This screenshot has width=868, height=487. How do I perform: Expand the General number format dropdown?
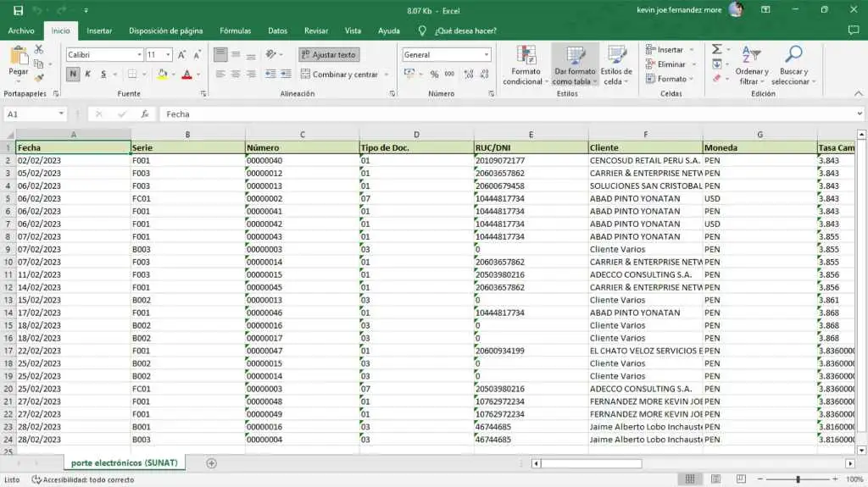point(486,54)
